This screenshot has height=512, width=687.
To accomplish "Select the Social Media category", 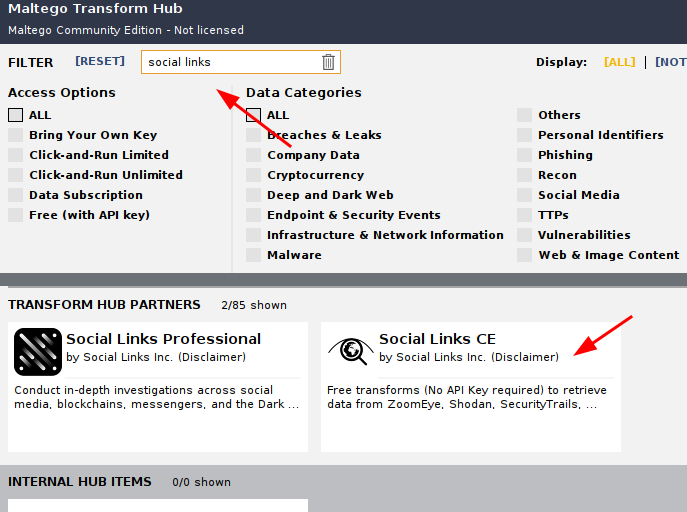I will 524,195.
